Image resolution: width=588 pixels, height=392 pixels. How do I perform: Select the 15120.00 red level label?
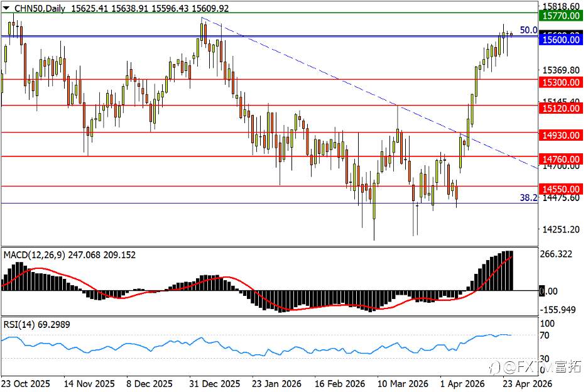coord(561,108)
